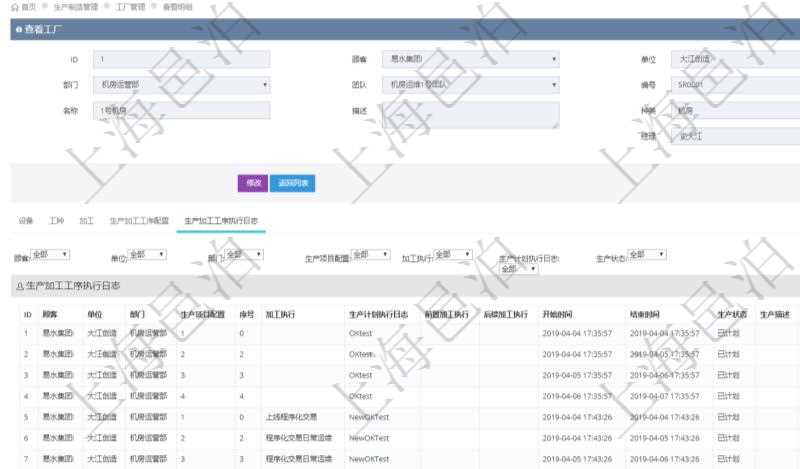The height and width of the screenshot is (469, 800).
Task: Click the home icon in breadcrumb
Action: pos(14,7)
